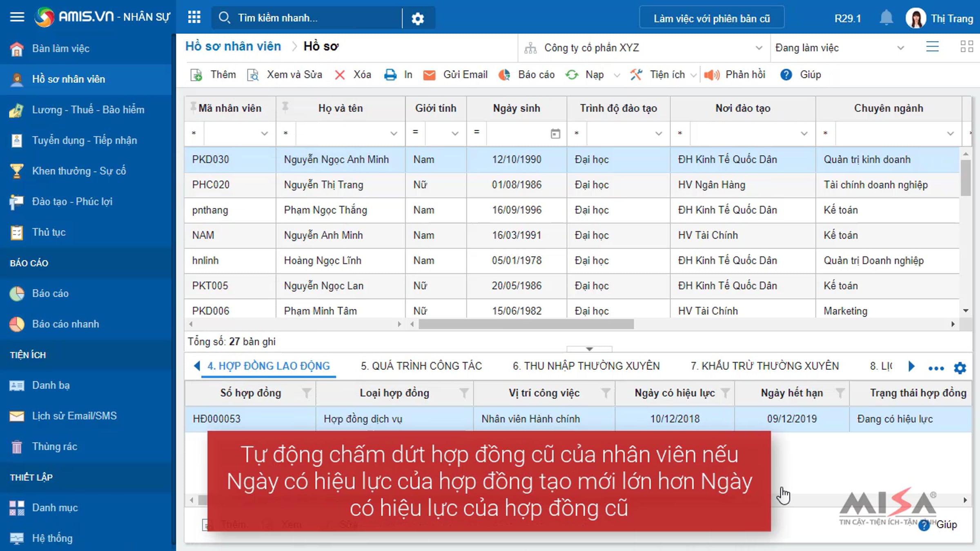Open date picker in Ngày sinh filter

[555, 133]
